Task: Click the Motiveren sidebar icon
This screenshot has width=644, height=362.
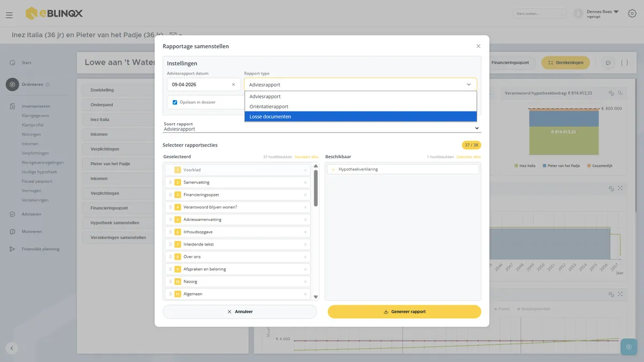Action: [12, 232]
